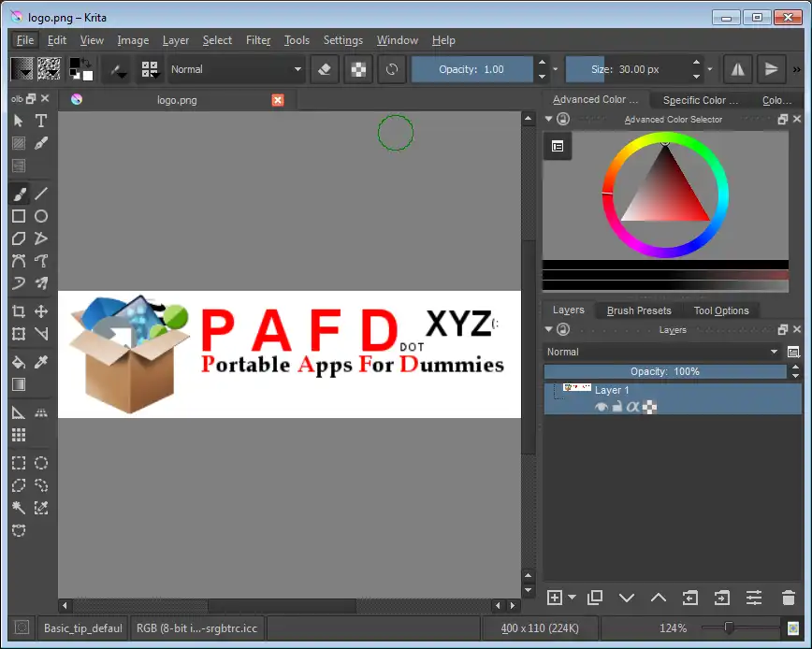Select the Polygon tool
The width and height of the screenshot is (812, 649).
pyautogui.click(x=19, y=238)
